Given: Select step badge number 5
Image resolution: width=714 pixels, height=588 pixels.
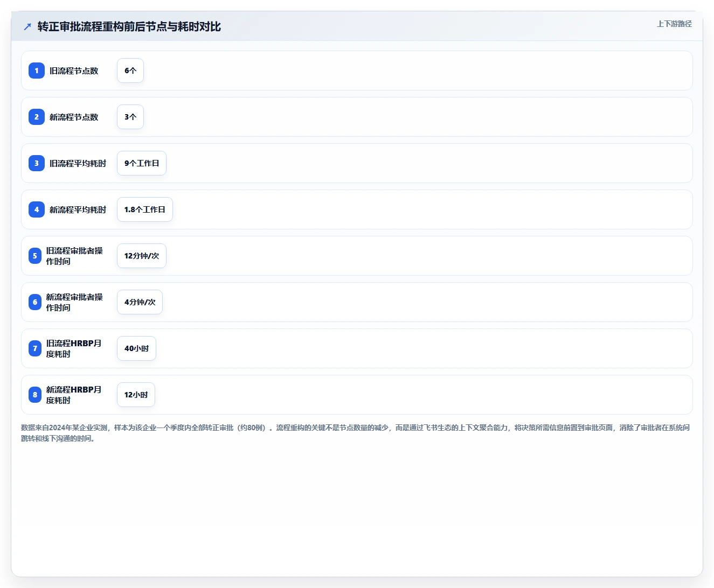Looking at the screenshot, I should pyautogui.click(x=35, y=256).
